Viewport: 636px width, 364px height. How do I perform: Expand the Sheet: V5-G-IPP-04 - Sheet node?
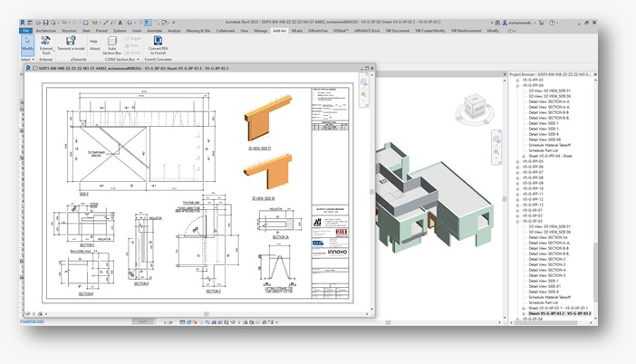pos(524,156)
